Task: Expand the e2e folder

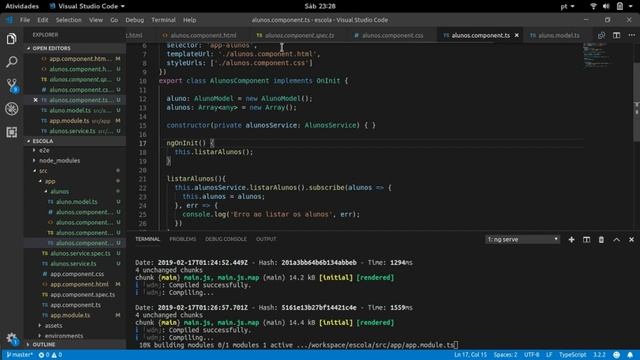Action: [x=75, y=150]
